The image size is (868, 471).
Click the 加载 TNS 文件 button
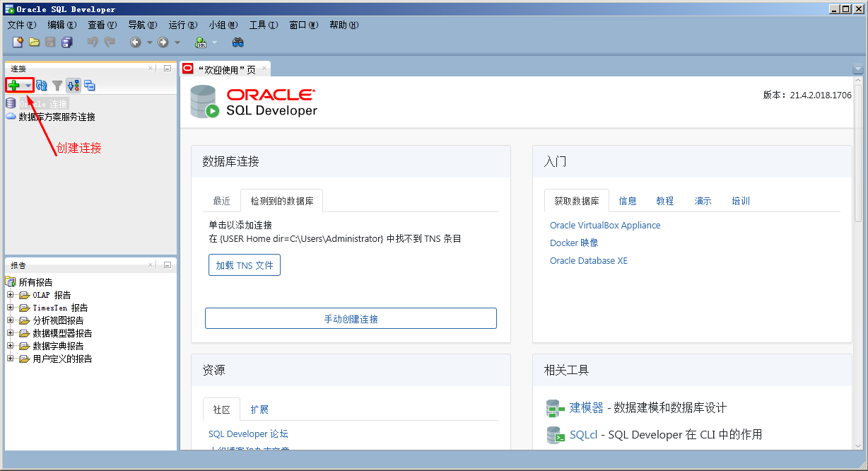coord(244,264)
